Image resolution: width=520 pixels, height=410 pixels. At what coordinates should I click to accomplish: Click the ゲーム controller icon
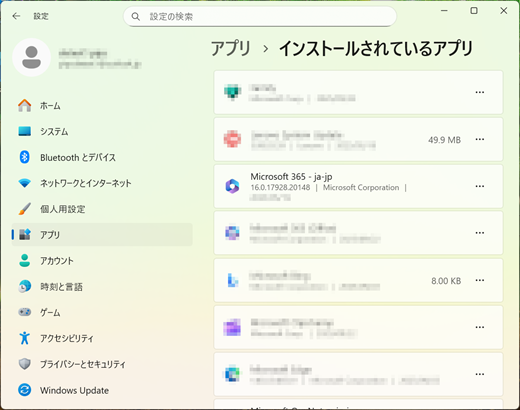tap(24, 312)
